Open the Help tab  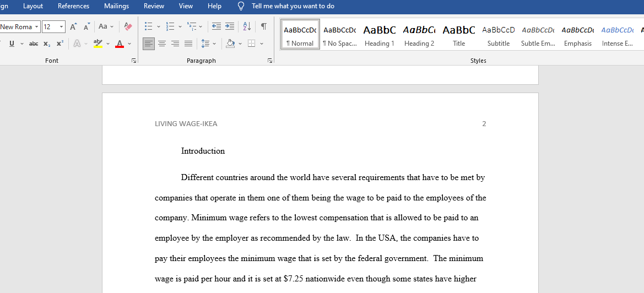click(214, 6)
